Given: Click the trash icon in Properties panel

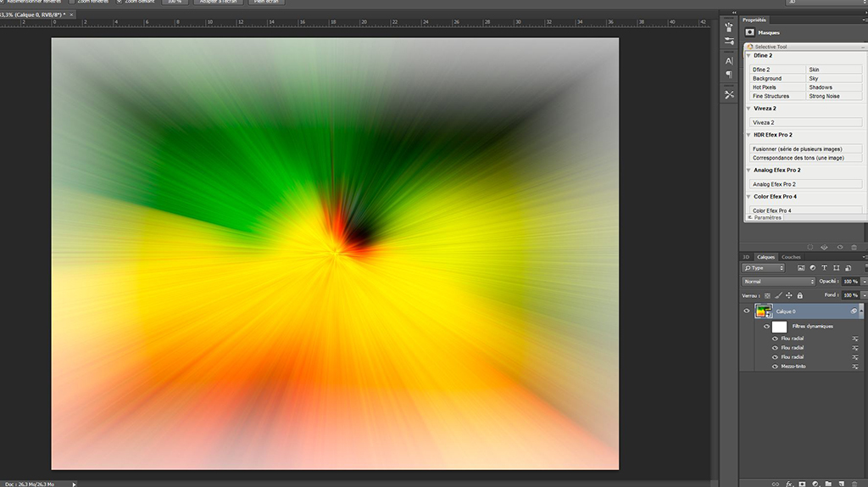Looking at the screenshot, I should click(x=854, y=247).
